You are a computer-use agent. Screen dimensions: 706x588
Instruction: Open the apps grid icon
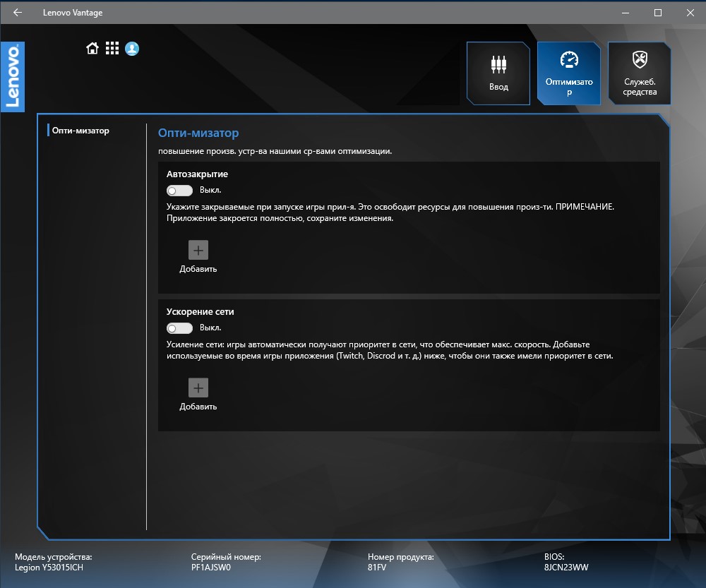point(112,48)
